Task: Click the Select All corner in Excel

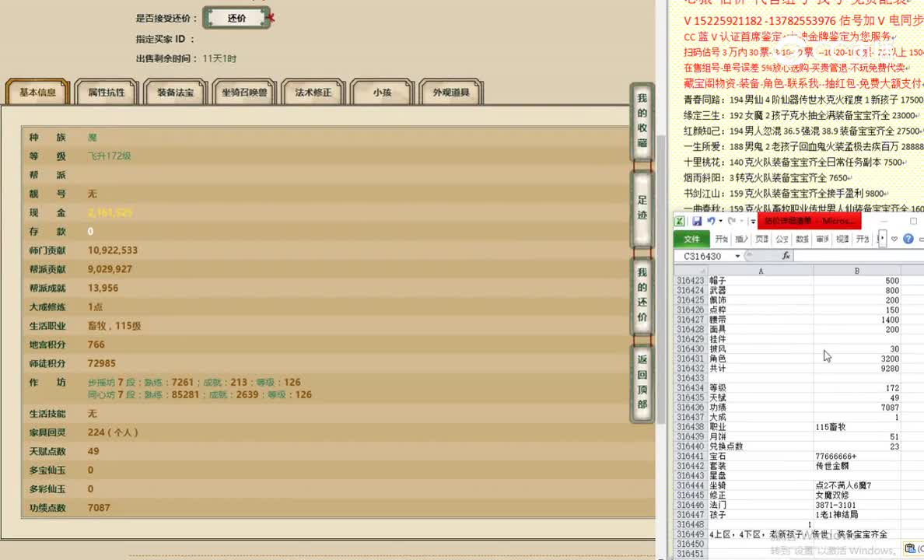Action: [691, 271]
